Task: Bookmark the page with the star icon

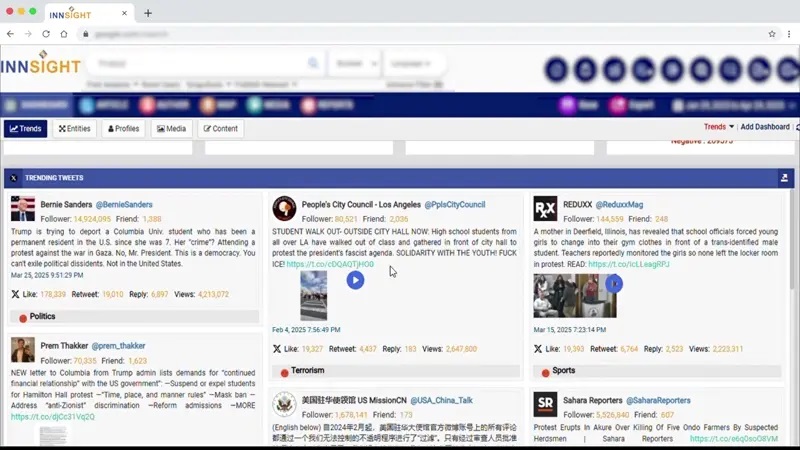Action: click(x=772, y=34)
